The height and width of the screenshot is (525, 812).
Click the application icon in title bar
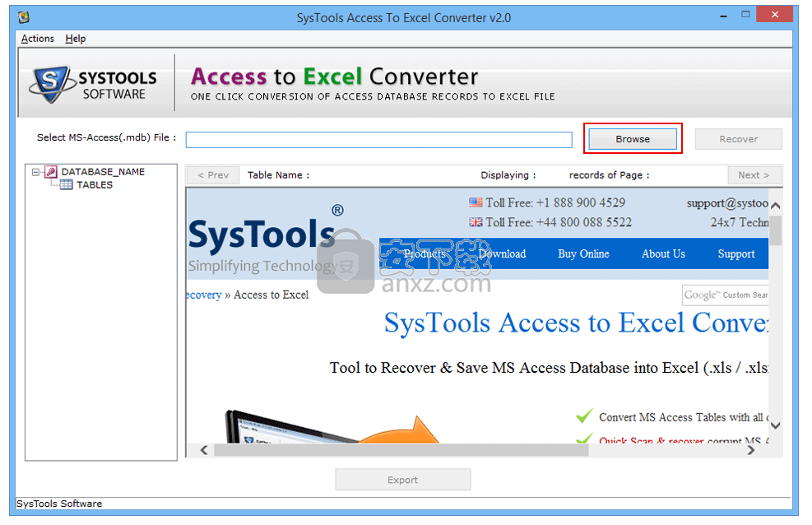click(x=23, y=17)
